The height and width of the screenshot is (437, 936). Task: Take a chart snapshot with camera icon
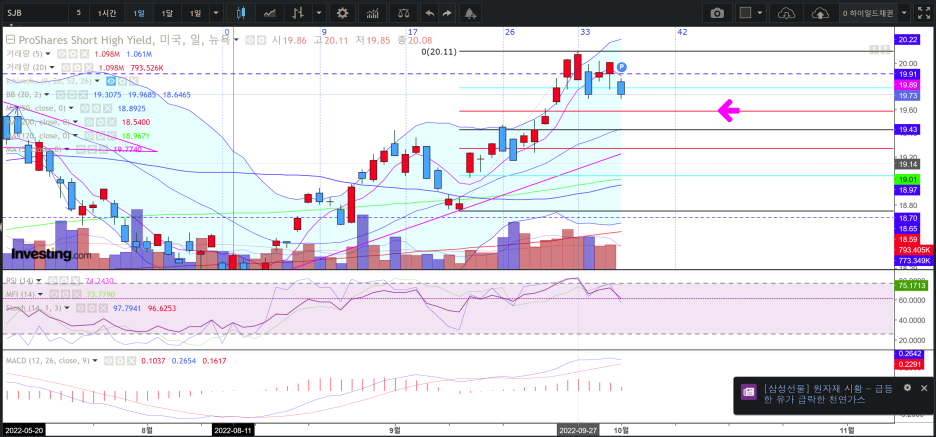point(717,13)
